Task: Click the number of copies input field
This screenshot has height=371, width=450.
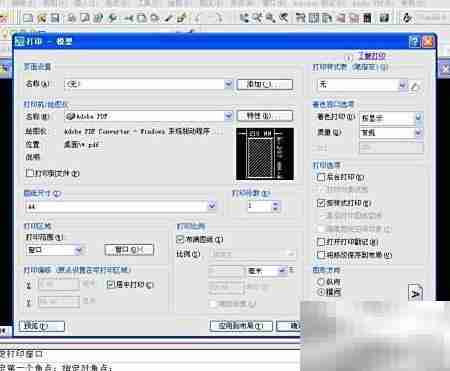Action: coord(259,206)
